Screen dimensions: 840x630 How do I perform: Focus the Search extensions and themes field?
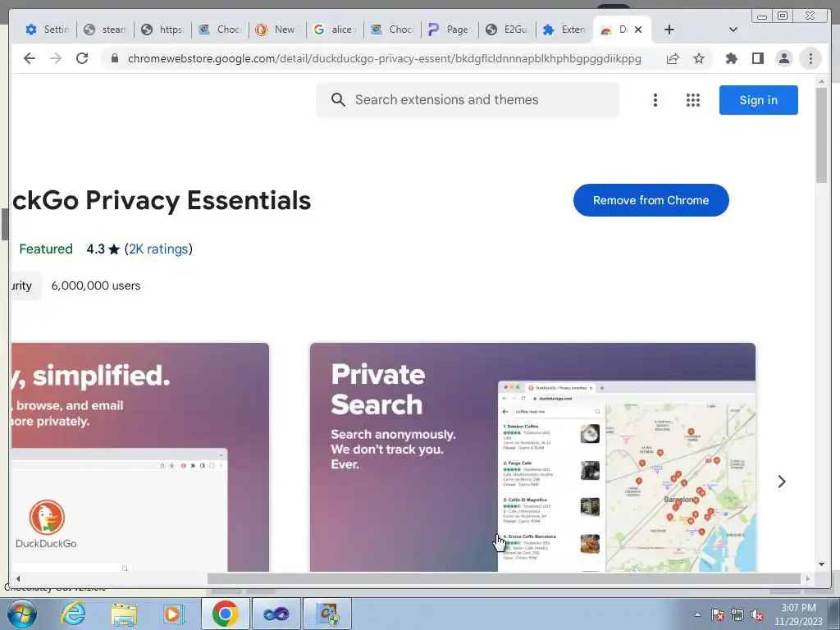(468, 99)
